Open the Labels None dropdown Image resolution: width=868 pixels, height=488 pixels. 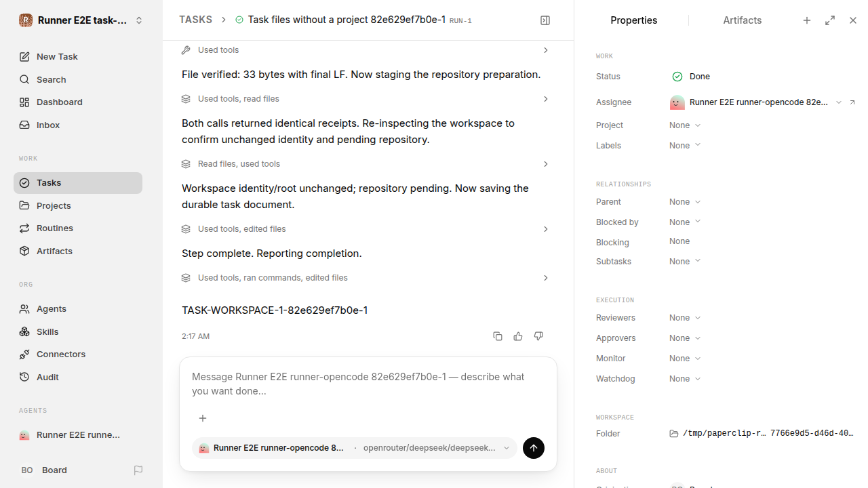(685, 146)
